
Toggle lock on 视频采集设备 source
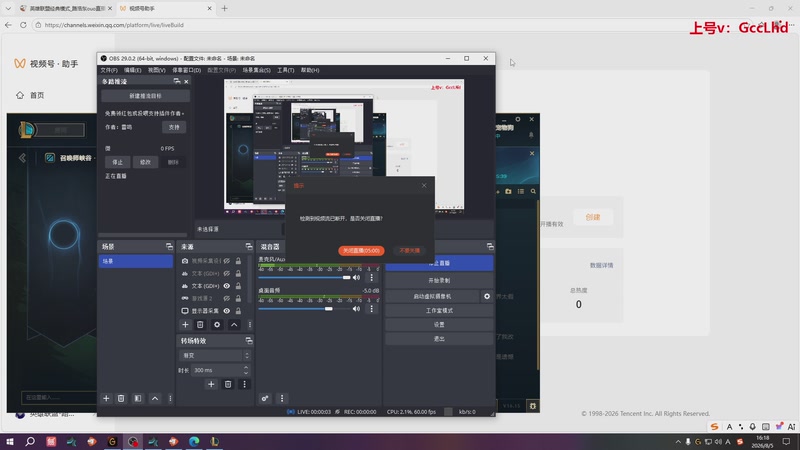pyautogui.click(x=238, y=261)
